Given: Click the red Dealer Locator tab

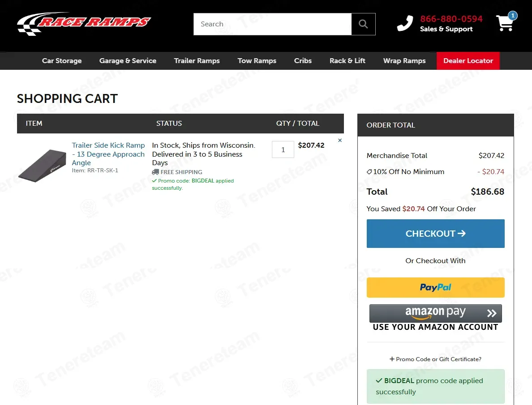Looking at the screenshot, I should [468, 61].
